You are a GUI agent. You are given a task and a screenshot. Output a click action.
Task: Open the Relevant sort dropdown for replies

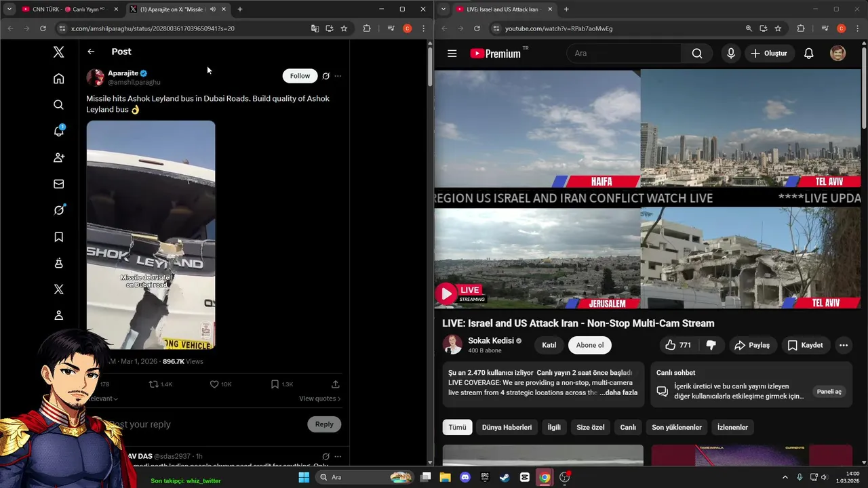click(102, 399)
